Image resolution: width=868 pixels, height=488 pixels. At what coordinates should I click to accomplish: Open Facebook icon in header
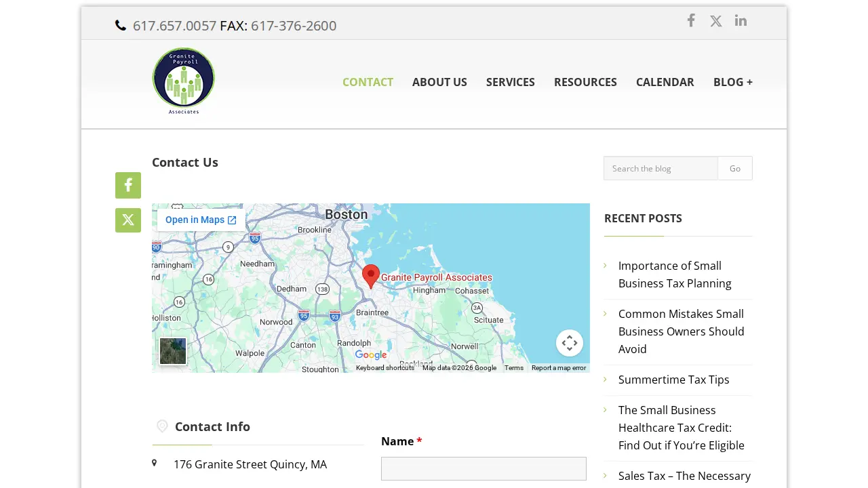691,20
